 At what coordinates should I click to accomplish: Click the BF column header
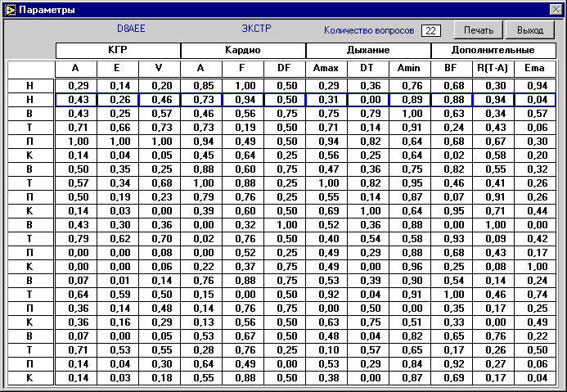pos(452,69)
